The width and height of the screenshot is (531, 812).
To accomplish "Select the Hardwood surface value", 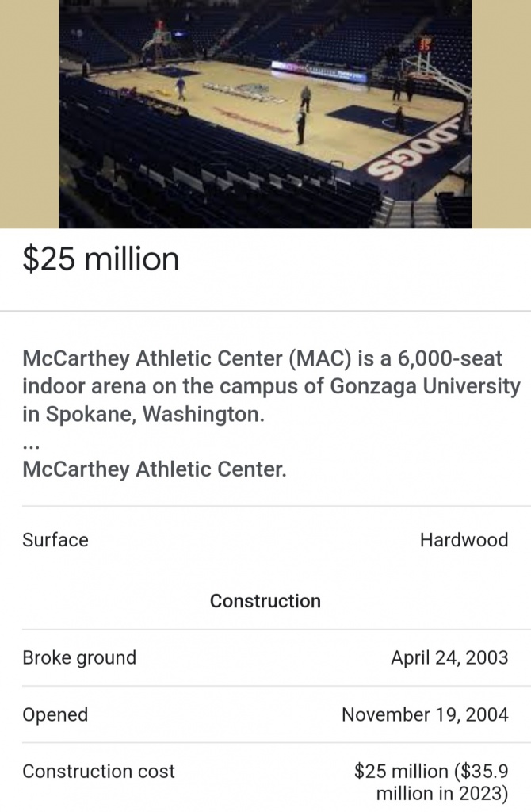I will click(464, 540).
